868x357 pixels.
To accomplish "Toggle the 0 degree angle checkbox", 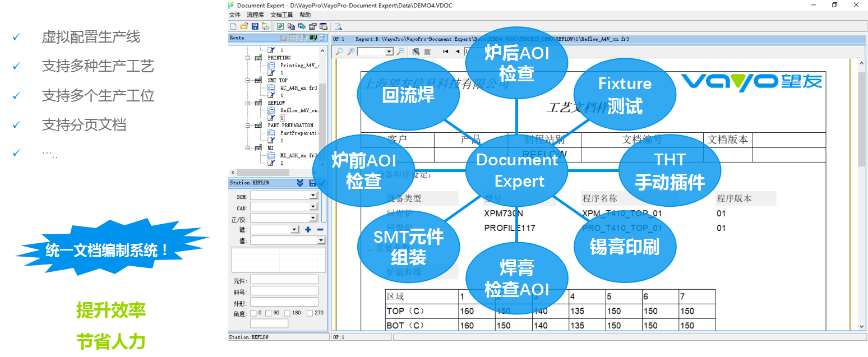I will click(253, 313).
